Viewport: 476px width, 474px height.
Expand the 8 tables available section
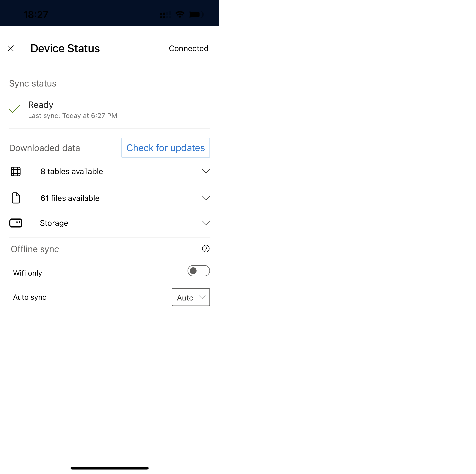pyautogui.click(x=206, y=171)
